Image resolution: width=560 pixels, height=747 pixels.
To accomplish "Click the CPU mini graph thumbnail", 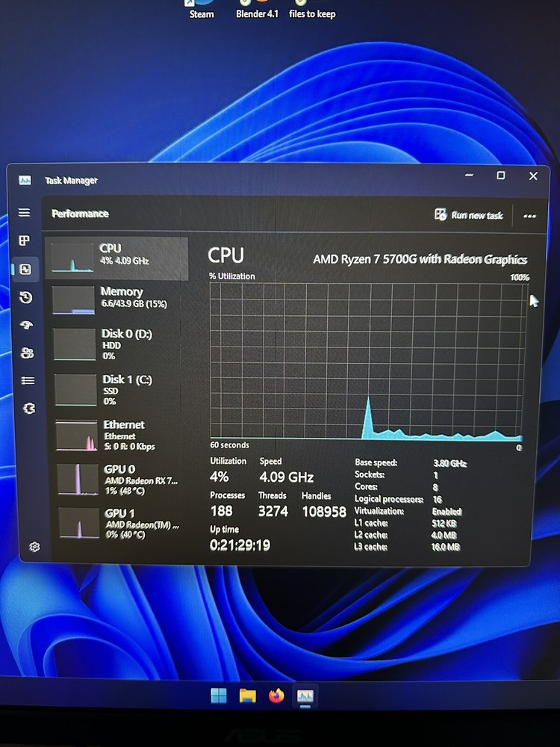I will point(72,258).
